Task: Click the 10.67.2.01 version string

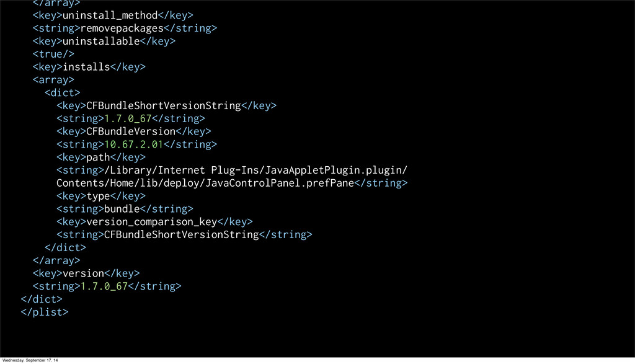Action: (x=133, y=144)
